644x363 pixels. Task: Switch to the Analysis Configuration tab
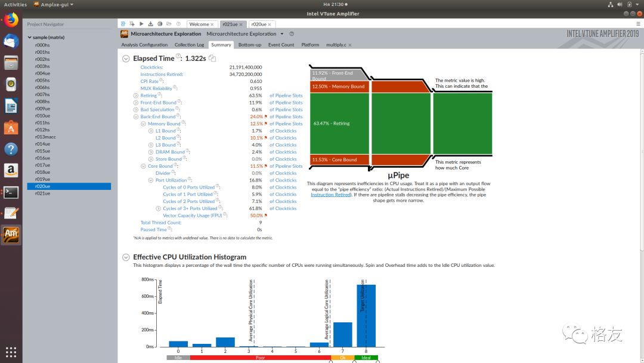[x=144, y=45]
